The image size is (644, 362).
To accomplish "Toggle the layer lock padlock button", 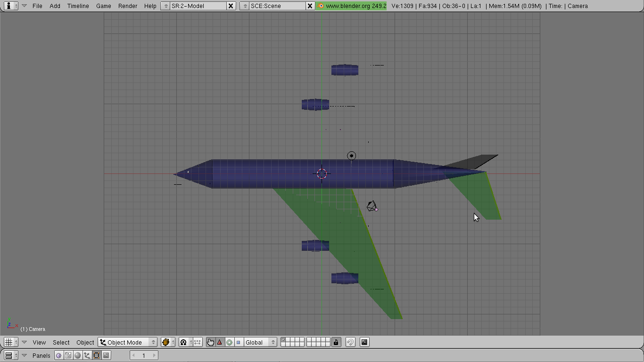I will point(336,342).
